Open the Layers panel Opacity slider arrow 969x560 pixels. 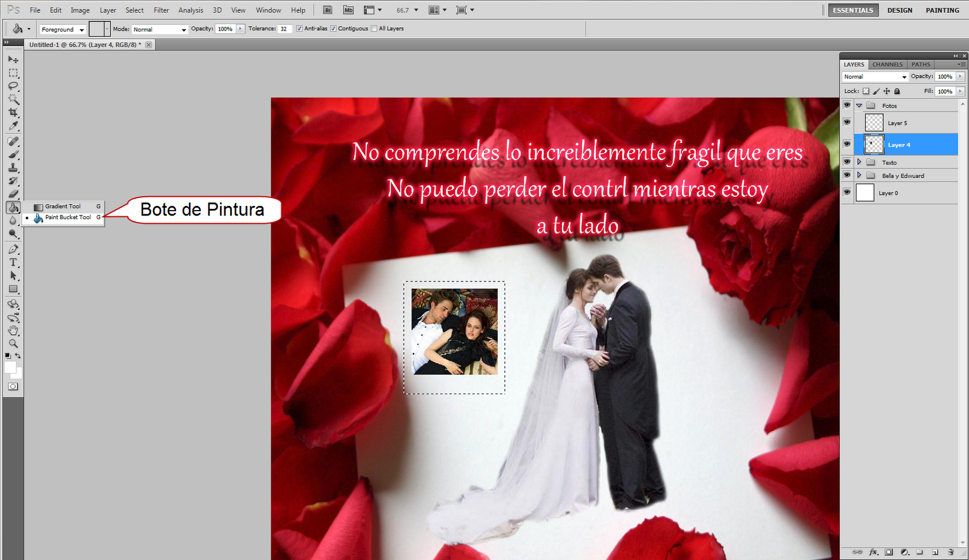click(960, 76)
